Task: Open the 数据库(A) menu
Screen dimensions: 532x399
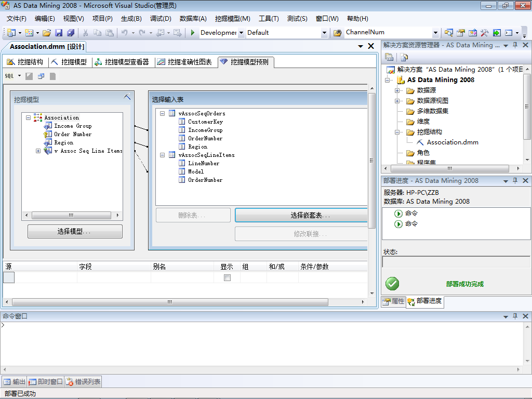Action: [193, 19]
